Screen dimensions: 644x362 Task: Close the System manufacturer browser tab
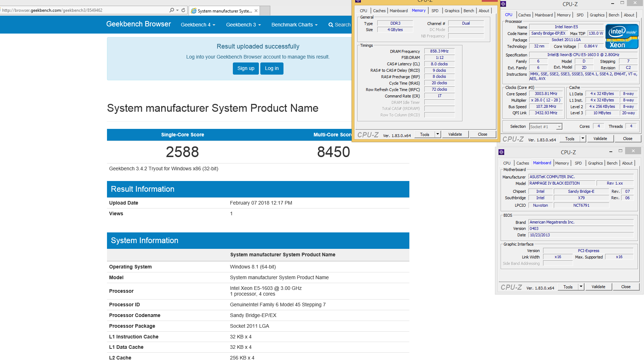[x=256, y=11]
